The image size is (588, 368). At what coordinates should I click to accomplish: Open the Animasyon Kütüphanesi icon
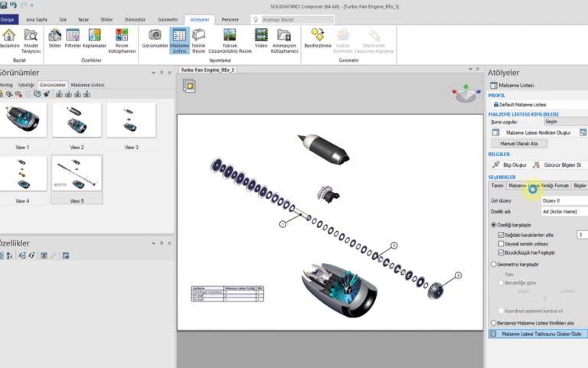(x=284, y=38)
